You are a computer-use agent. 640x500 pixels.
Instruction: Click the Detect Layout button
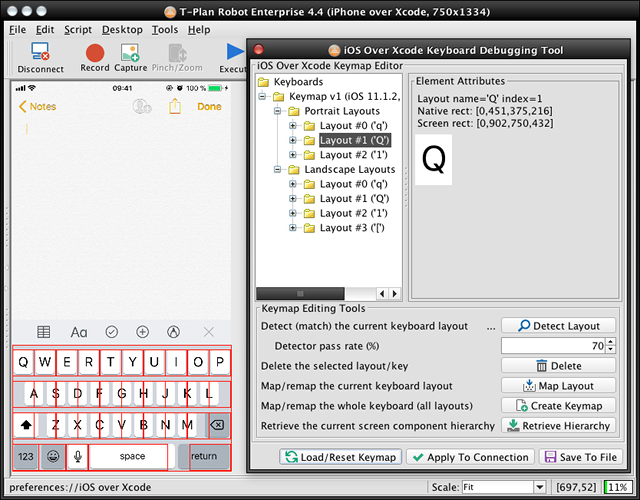(x=558, y=326)
